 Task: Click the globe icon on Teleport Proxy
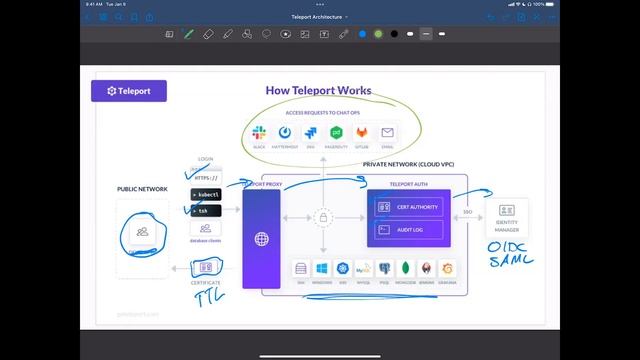click(x=262, y=239)
